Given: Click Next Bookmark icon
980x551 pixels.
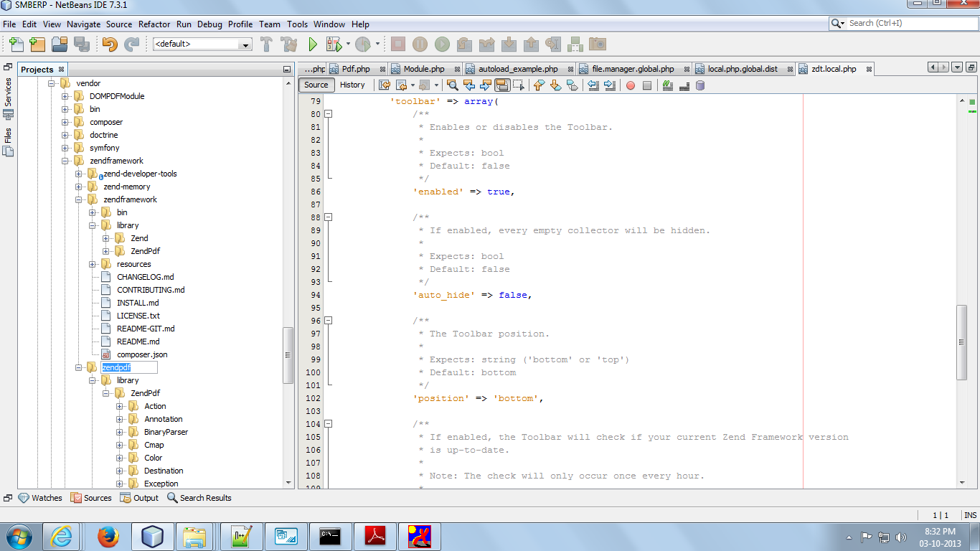Looking at the screenshot, I should 555,85.
